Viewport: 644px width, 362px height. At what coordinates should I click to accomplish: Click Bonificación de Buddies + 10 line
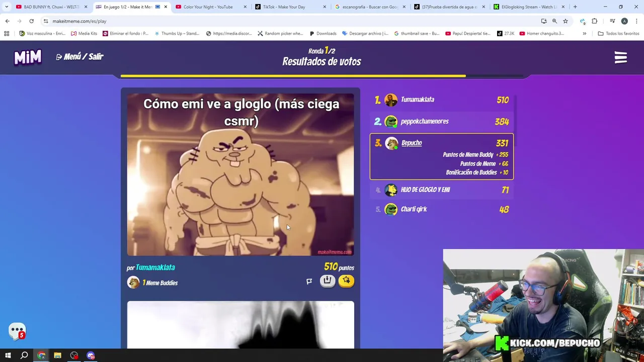pyautogui.click(x=477, y=172)
